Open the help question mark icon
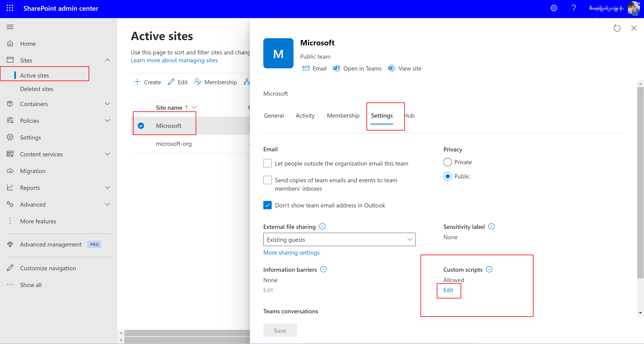This screenshot has height=344, width=644. pos(574,8)
